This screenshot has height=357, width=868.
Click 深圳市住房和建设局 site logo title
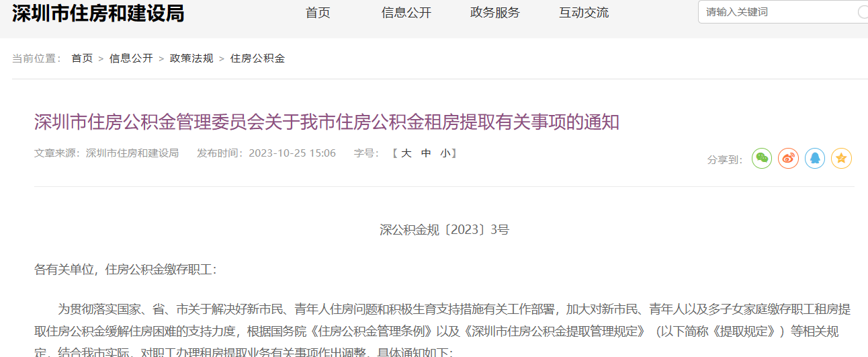click(98, 13)
